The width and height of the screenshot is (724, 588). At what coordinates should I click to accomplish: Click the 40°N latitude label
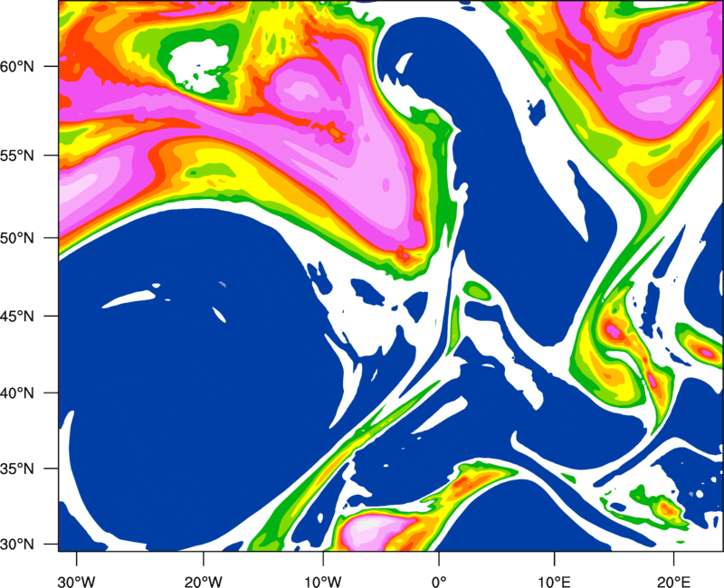coord(17,394)
